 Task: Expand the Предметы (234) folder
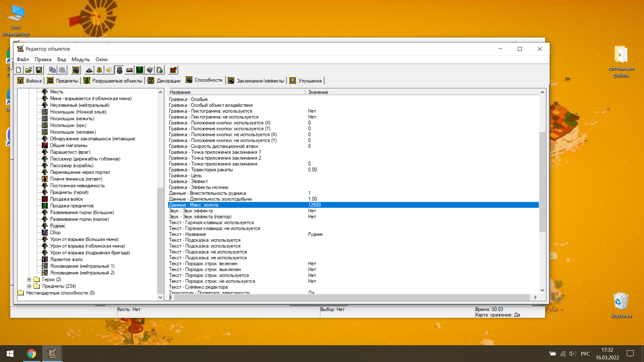click(29, 286)
